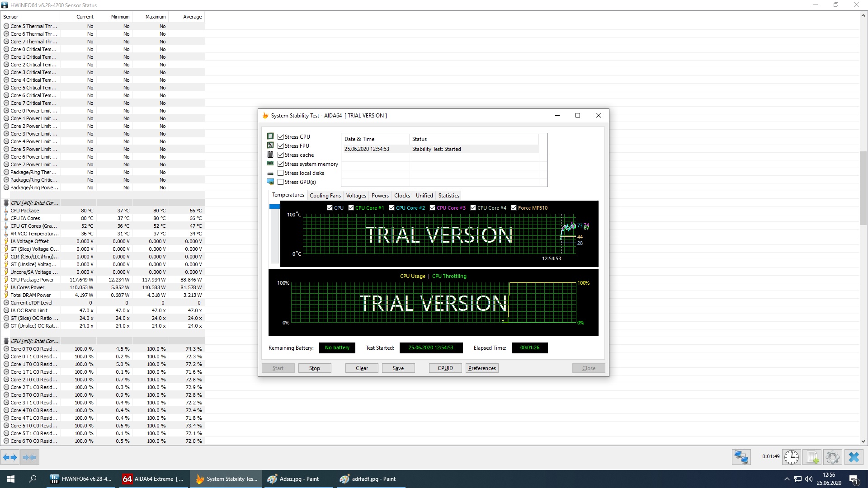This screenshot has height=488, width=868.
Task: Click the Save button
Action: [x=398, y=368]
